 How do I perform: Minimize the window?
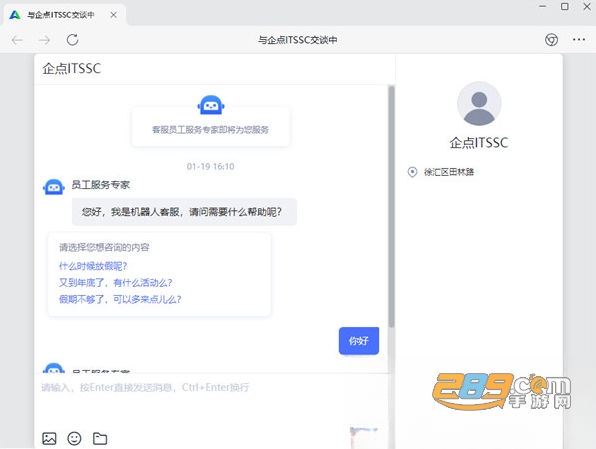tap(543, 6)
